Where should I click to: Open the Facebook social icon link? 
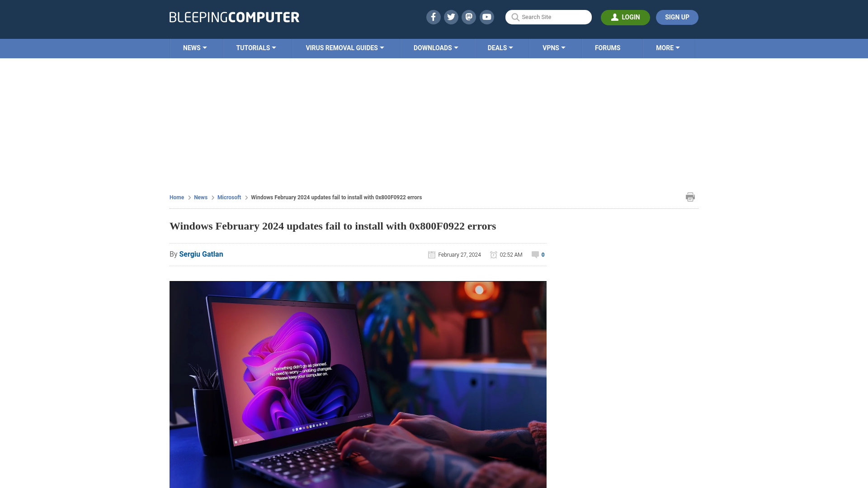click(x=434, y=17)
